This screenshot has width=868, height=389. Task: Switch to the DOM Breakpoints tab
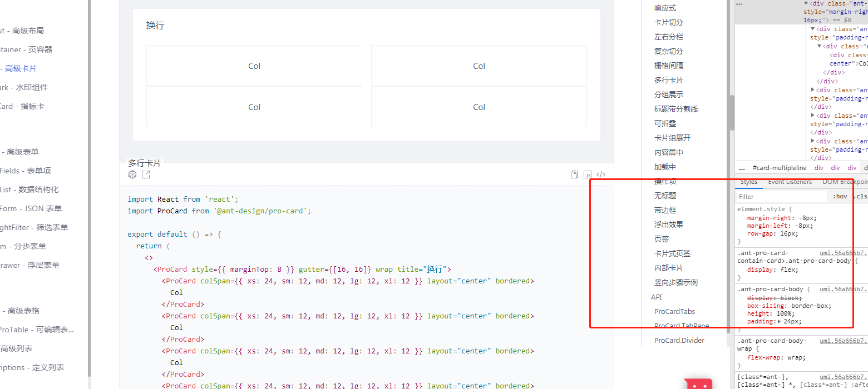845,182
